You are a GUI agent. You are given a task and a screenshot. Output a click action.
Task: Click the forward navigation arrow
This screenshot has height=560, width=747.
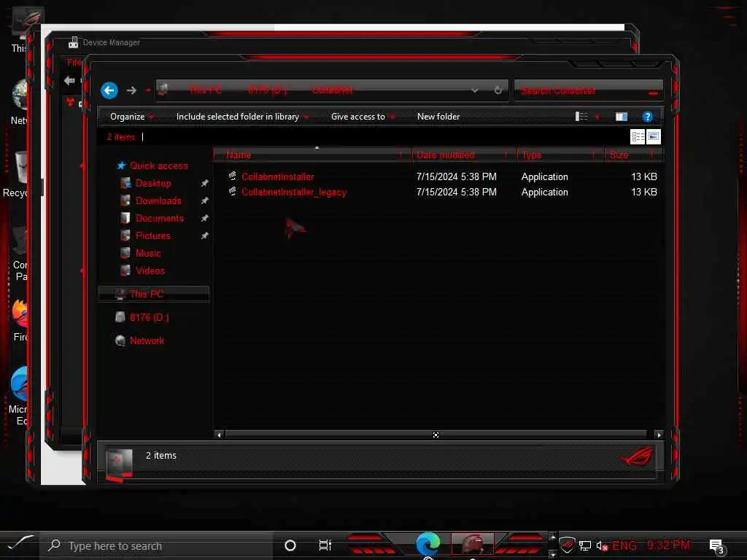click(x=131, y=90)
